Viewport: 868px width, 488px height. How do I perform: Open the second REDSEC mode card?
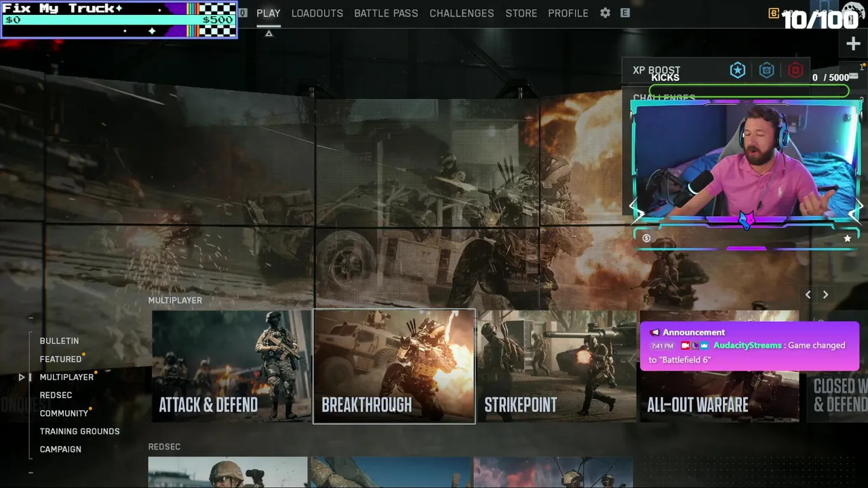[x=391, y=472]
